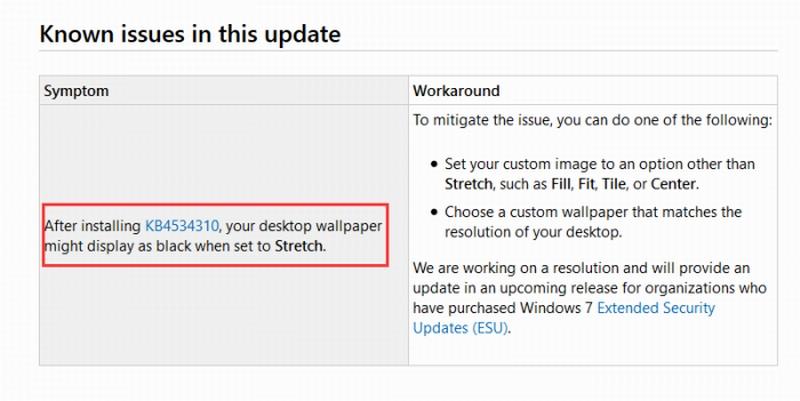Click bold 'Stretch' in the workaround bullet
Image resolution: width=800 pixels, height=401 pixels.
click(x=468, y=184)
